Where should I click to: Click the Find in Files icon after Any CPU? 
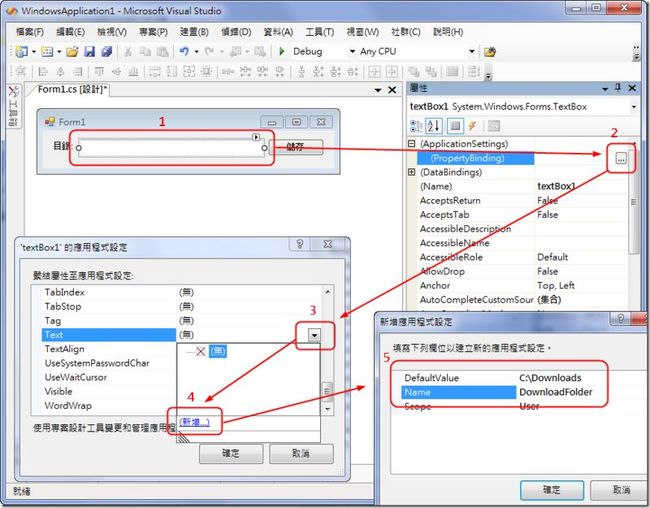490,52
